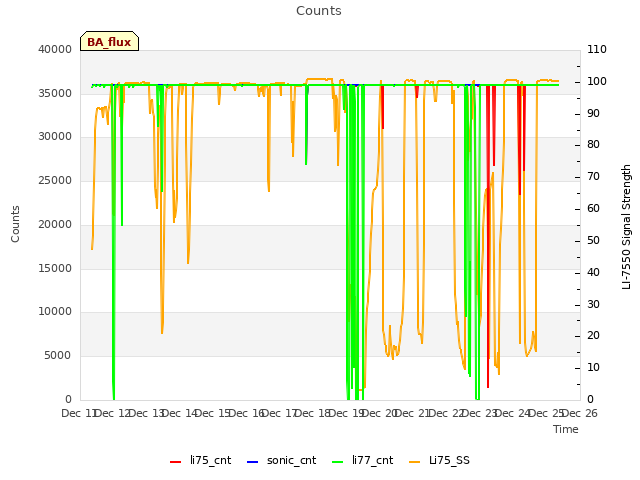This screenshot has height=480, width=640.
Task: Click the Counts chart title
Action: coord(319,11)
